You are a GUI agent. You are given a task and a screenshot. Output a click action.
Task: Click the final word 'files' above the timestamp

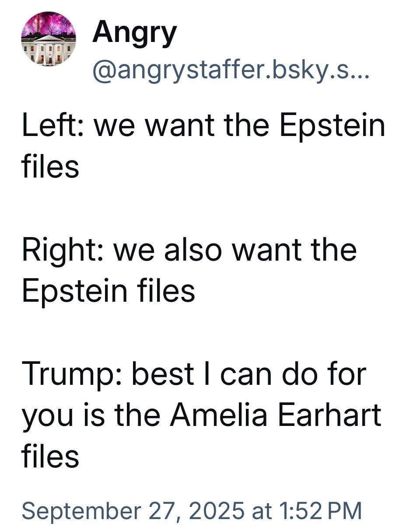point(50,456)
